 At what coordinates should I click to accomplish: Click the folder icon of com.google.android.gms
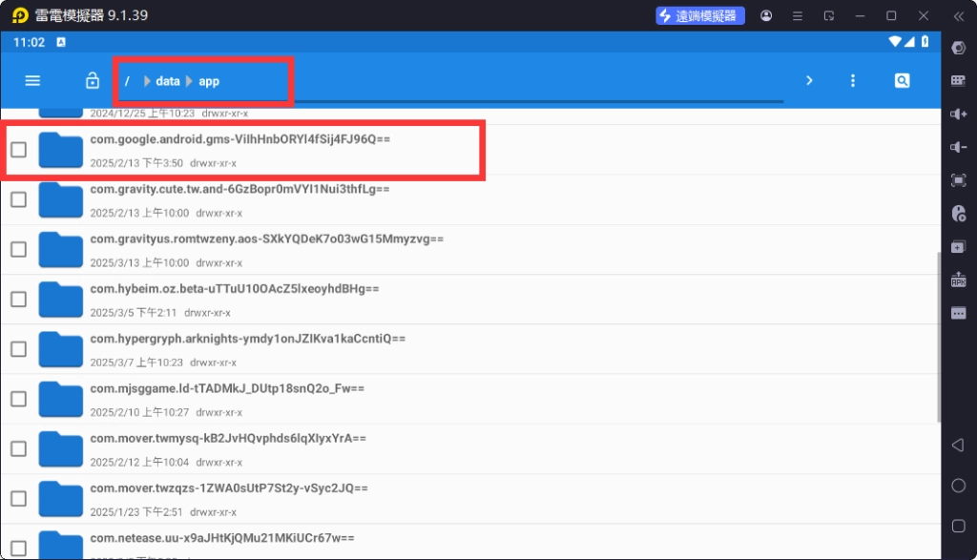point(60,150)
